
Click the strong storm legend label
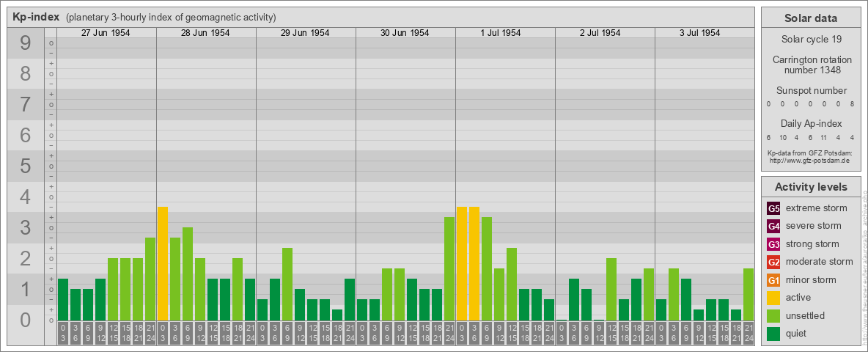812,244
